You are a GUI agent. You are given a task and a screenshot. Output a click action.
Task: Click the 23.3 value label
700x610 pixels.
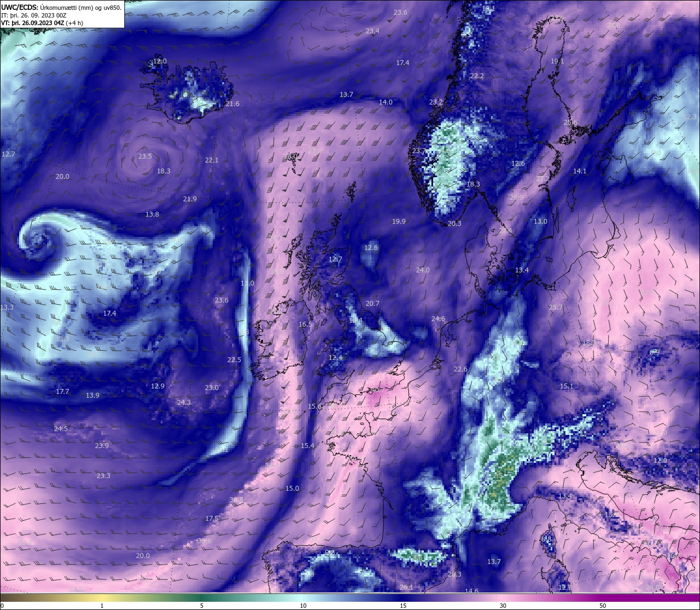[x=103, y=476]
